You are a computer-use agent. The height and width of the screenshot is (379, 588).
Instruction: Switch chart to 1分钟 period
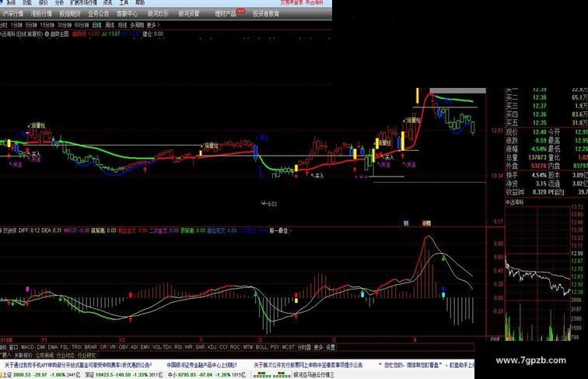tap(16, 25)
